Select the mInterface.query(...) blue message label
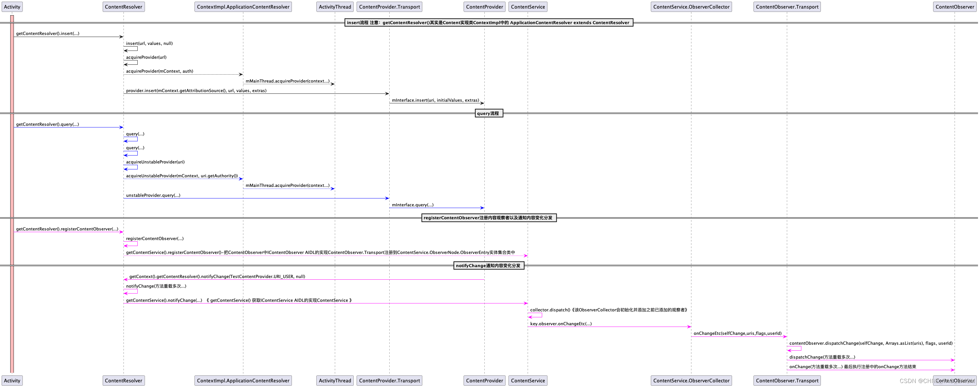This screenshot has height=387, width=980. tap(413, 205)
